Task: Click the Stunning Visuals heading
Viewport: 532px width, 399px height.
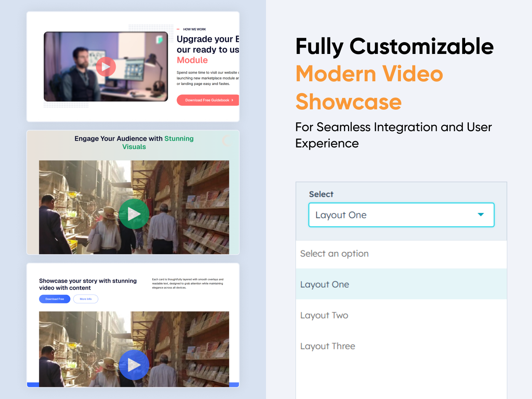Action: (x=134, y=143)
